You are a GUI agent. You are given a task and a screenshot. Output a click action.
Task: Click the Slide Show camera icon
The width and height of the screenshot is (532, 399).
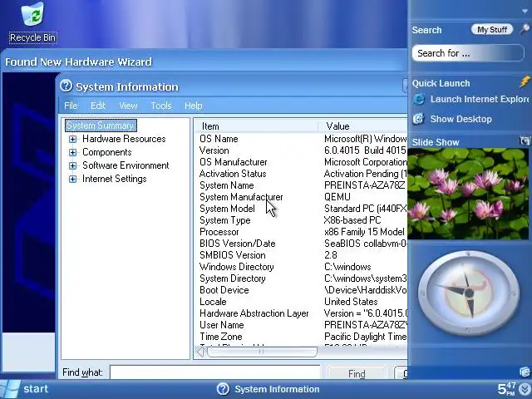525,140
